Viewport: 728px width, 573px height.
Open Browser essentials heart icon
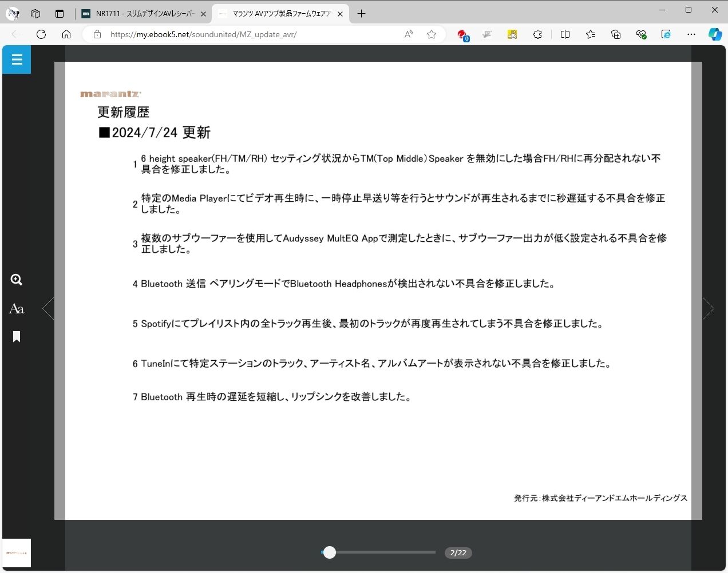click(641, 34)
